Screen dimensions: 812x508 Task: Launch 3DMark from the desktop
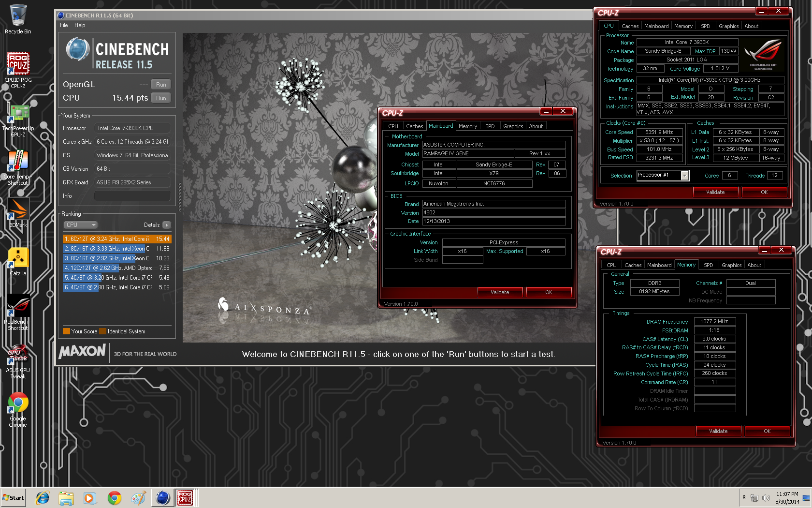18,213
